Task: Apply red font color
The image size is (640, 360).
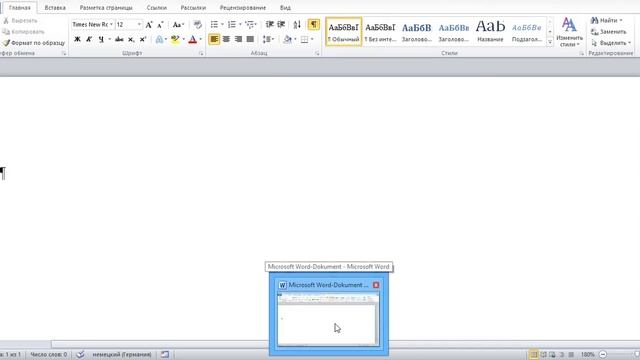Action: coord(193,39)
